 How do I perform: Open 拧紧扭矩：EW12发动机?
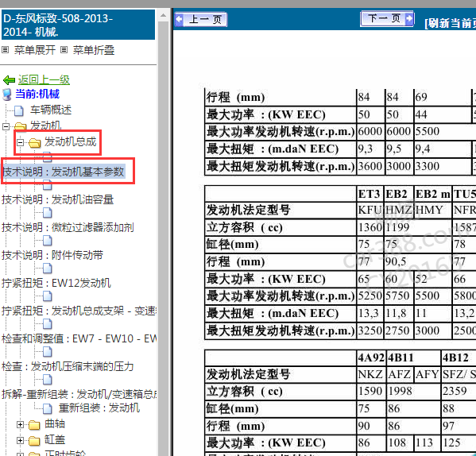click(x=56, y=283)
